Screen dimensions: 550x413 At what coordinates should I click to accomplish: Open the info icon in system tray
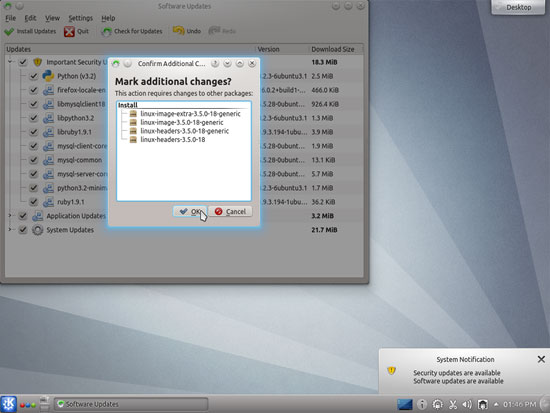(422, 405)
